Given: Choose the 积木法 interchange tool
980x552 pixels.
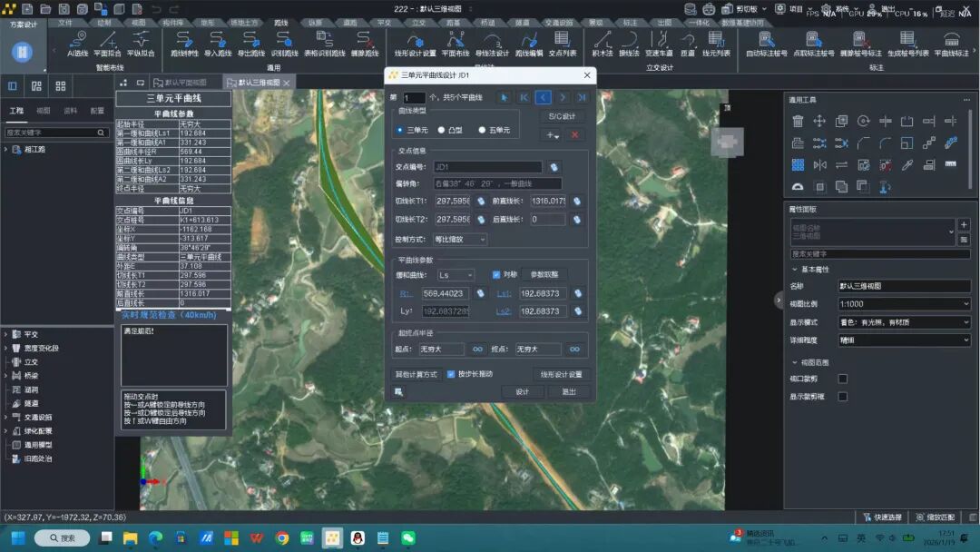Looking at the screenshot, I should pos(602,44).
